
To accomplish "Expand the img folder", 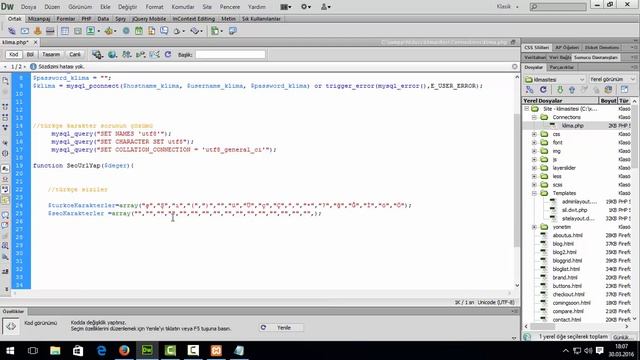I will 534,151.
